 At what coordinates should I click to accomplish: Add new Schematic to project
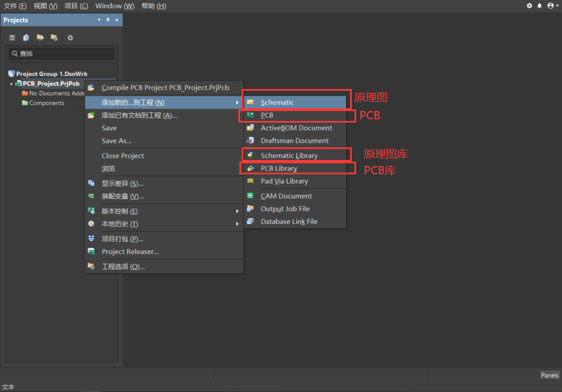pyautogui.click(x=295, y=102)
